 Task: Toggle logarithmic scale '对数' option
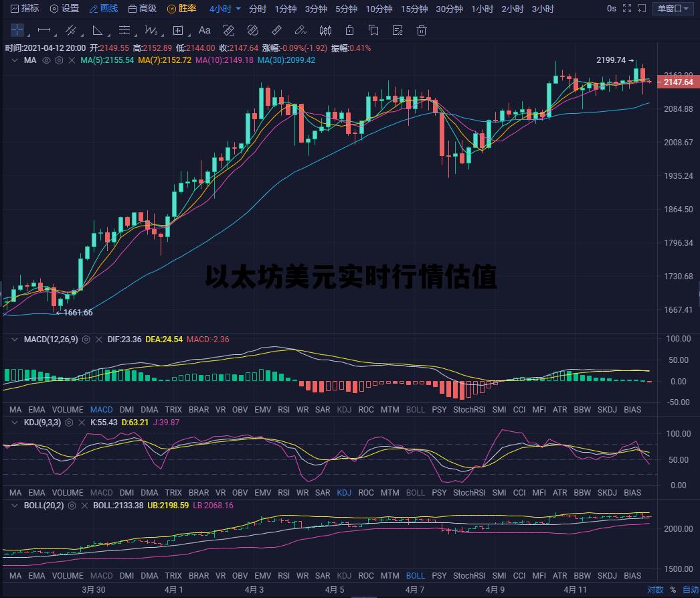point(654,590)
